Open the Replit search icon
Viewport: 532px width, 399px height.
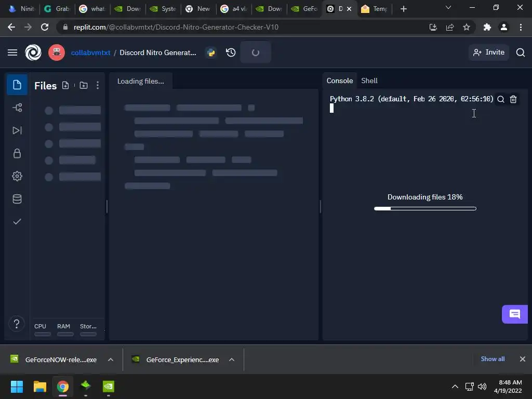[520, 52]
